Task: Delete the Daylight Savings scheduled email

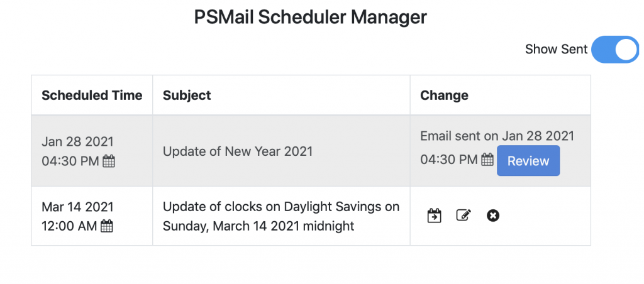Action: pos(493,216)
